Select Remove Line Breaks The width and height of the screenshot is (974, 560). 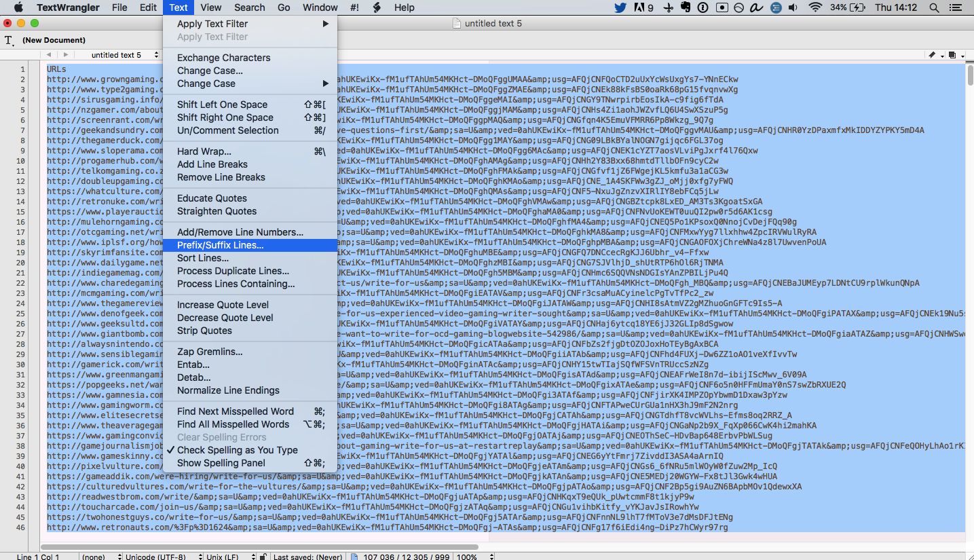(x=250, y=177)
